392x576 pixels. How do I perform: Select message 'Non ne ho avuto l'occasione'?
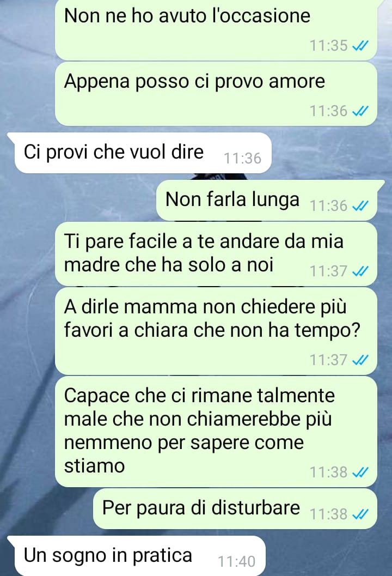216,29
